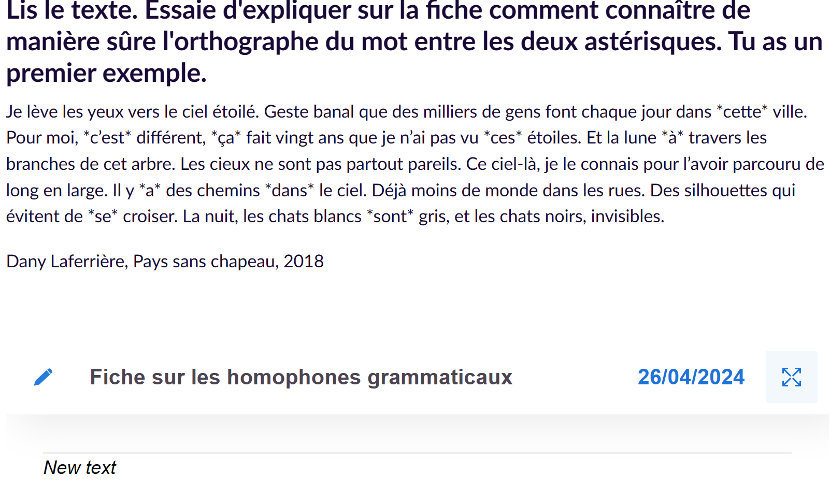Viewport: 830px width, 504px height.
Task: Click the date 26/04/2024
Action: (691, 377)
